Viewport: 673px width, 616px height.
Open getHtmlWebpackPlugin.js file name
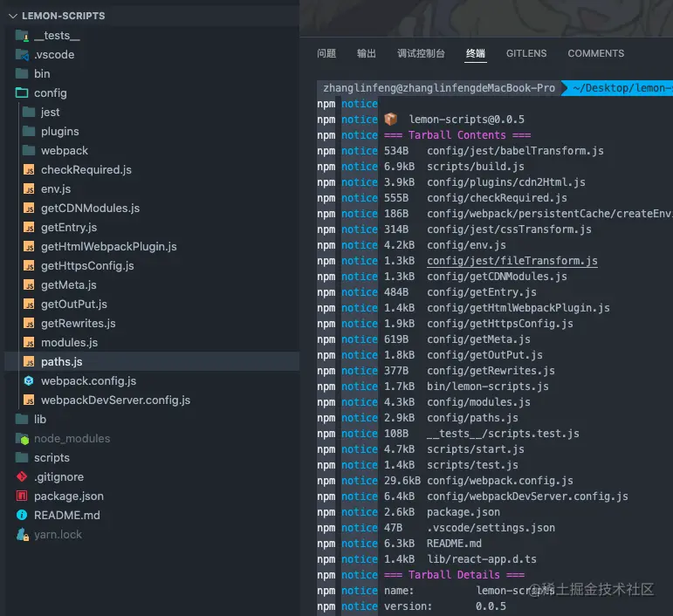point(109,247)
